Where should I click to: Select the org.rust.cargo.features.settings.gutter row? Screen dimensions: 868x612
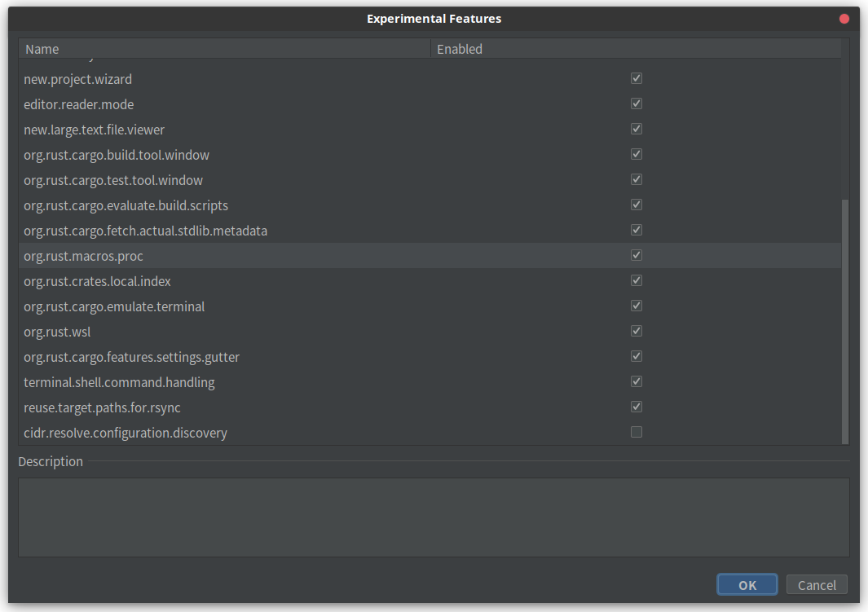tap(131, 356)
